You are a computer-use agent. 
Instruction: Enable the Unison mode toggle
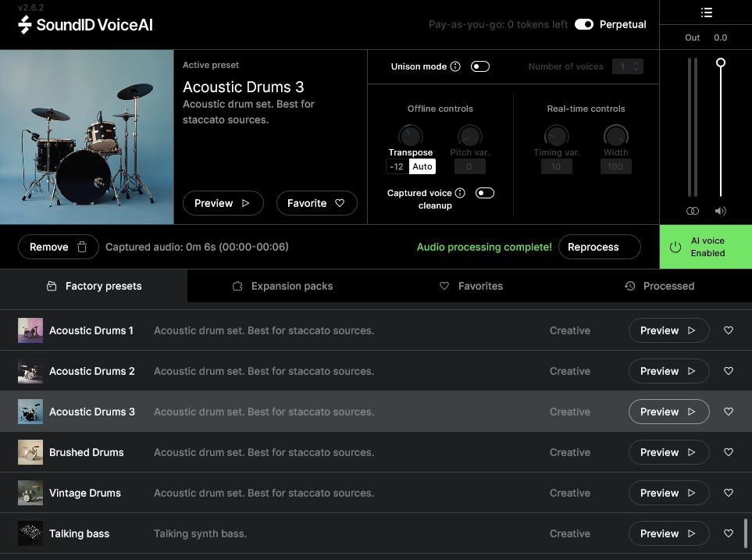[x=480, y=66]
